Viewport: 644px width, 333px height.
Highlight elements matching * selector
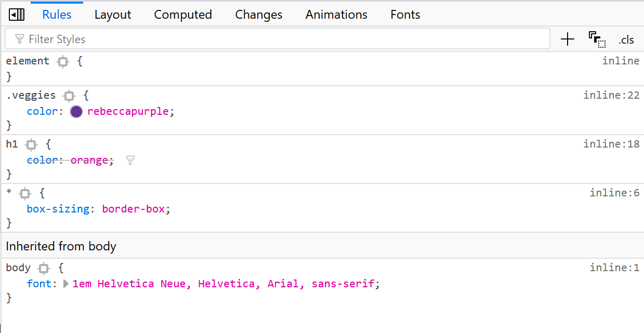(x=24, y=194)
